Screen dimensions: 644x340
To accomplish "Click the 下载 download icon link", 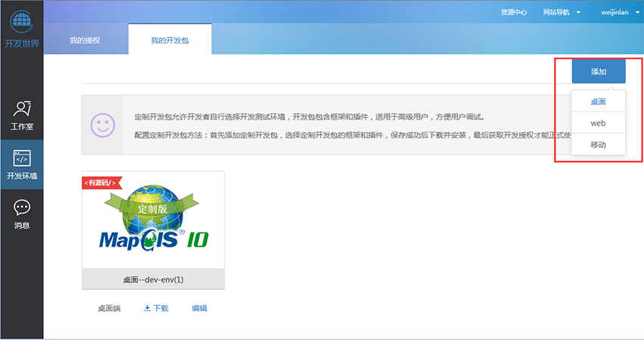I will pyautogui.click(x=156, y=308).
